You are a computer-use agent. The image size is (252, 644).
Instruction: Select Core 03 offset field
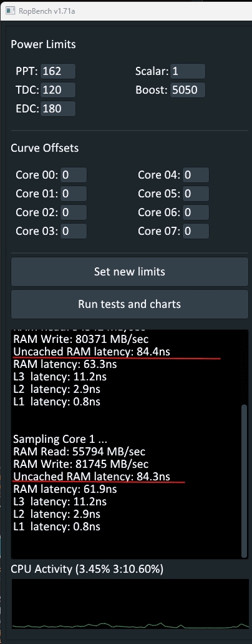74,231
